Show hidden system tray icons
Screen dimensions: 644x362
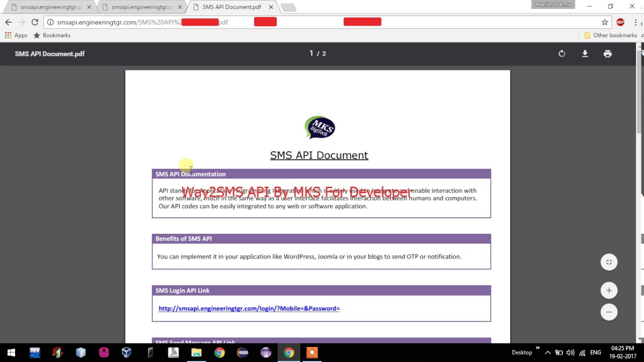(x=548, y=352)
